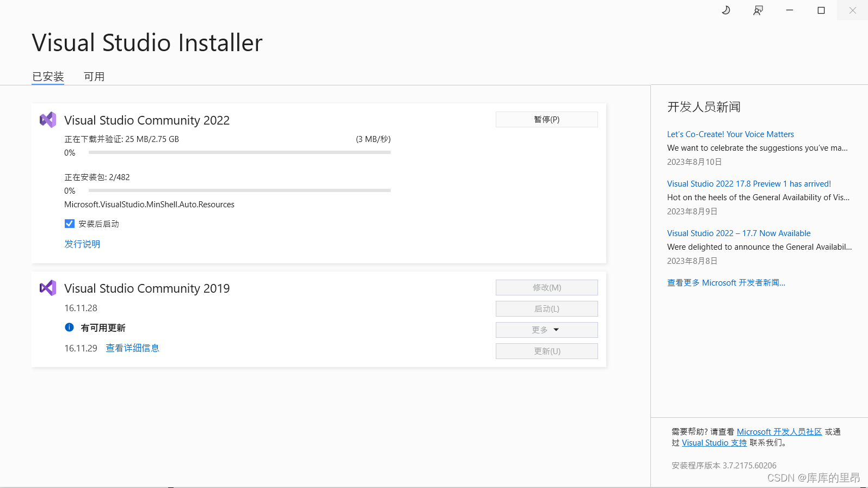The height and width of the screenshot is (488, 868).
Task: Click Microsoft.VisualStudio.MinShell.Auto.Resources package name
Action: [x=149, y=205]
